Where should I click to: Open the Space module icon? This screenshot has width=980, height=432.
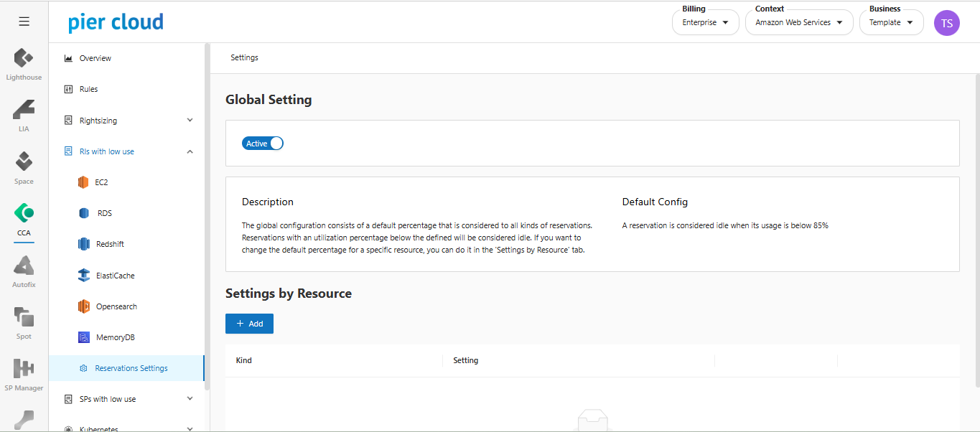pyautogui.click(x=24, y=162)
